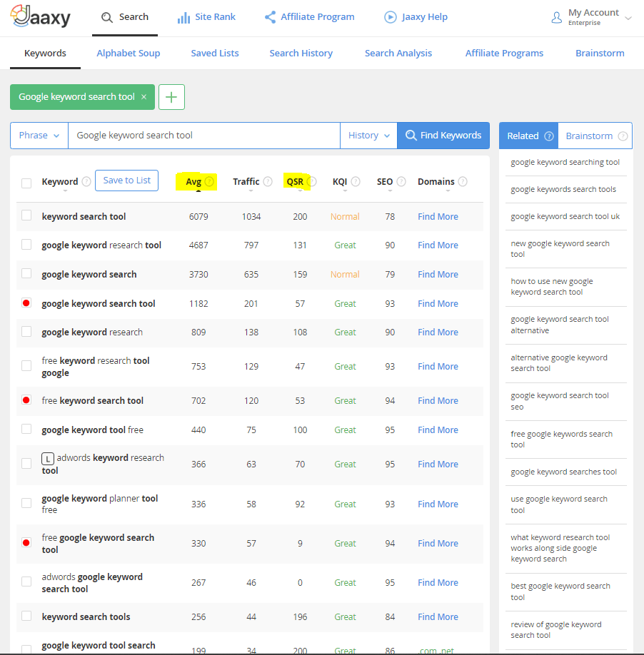
Task: Click the Site Rank bar chart icon
Action: [x=183, y=18]
